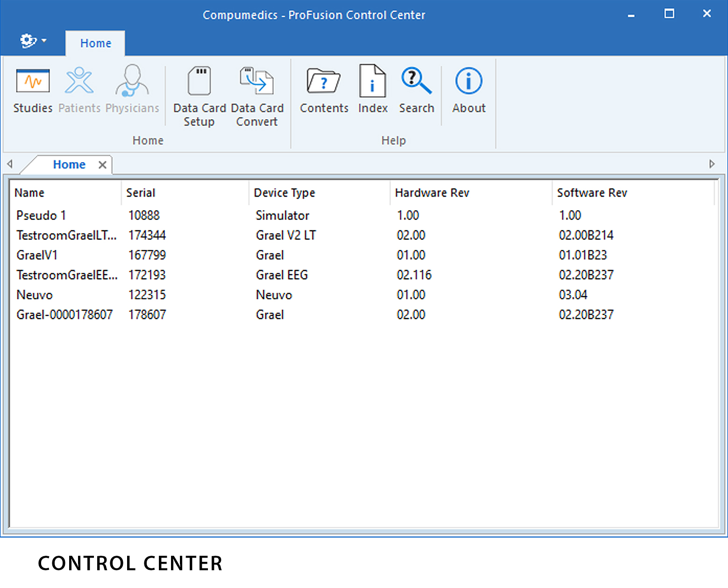Sort devices by the Serial column
Screen dimensions: 728x588
[x=141, y=192]
